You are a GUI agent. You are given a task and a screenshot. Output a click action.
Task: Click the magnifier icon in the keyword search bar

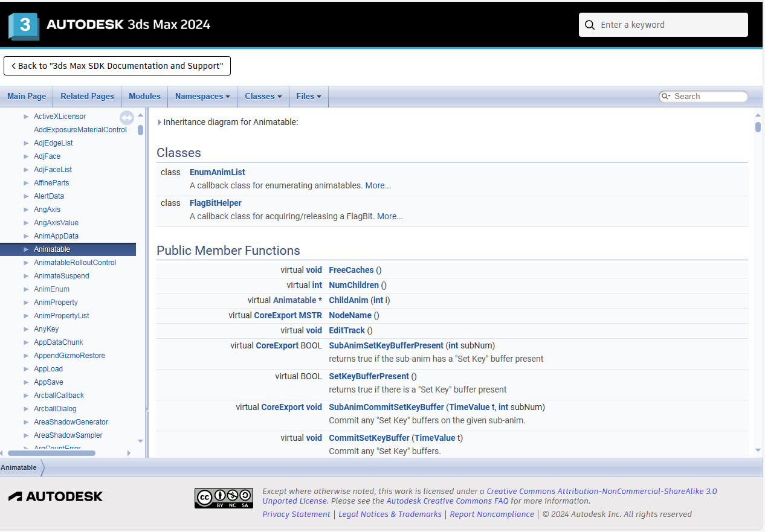pyautogui.click(x=590, y=25)
